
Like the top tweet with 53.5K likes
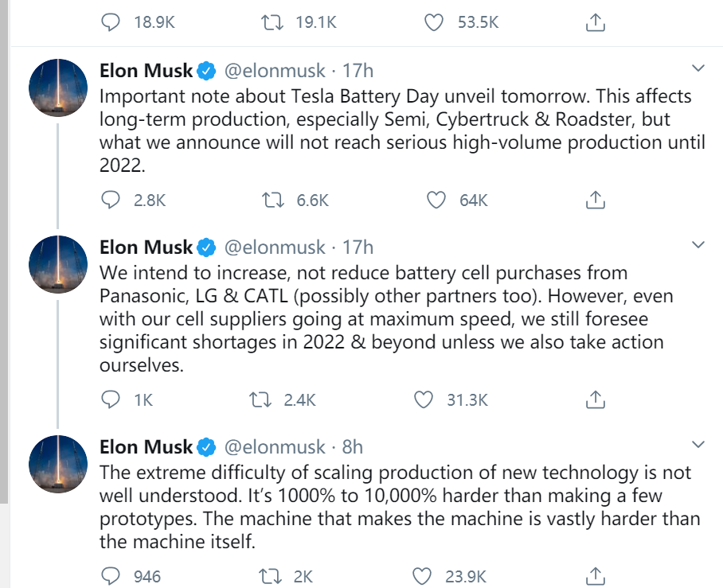click(x=433, y=23)
